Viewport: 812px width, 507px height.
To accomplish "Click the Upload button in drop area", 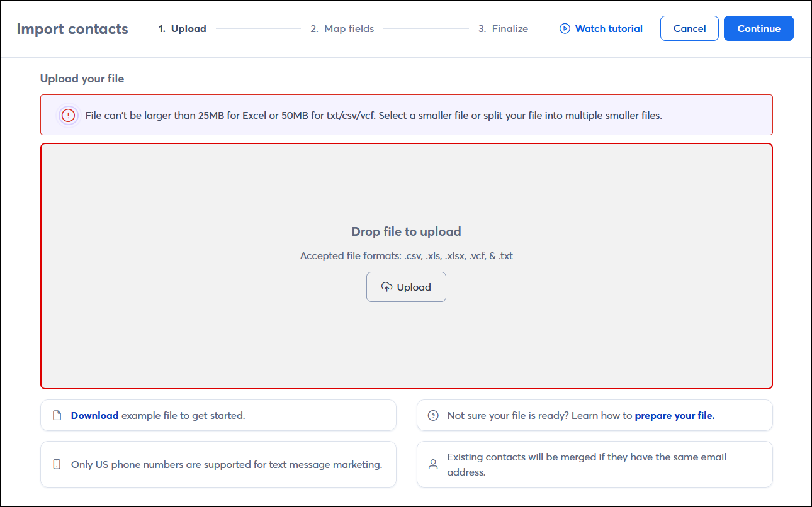I will tap(406, 287).
